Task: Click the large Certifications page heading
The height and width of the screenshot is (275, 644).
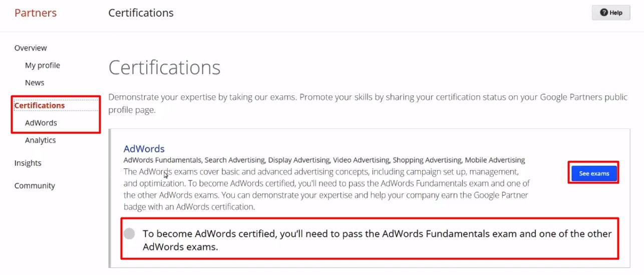Action: [164, 67]
